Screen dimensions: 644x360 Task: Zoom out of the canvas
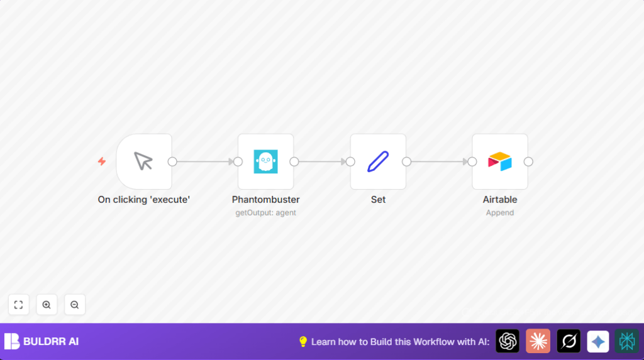(x=74, y=305)
